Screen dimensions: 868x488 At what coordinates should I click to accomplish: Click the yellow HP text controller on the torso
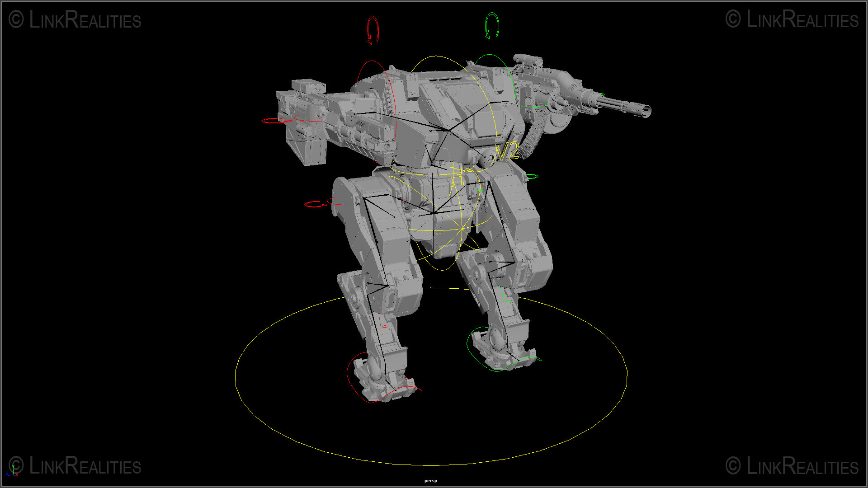pyautogui.click(x=456, y=176)
